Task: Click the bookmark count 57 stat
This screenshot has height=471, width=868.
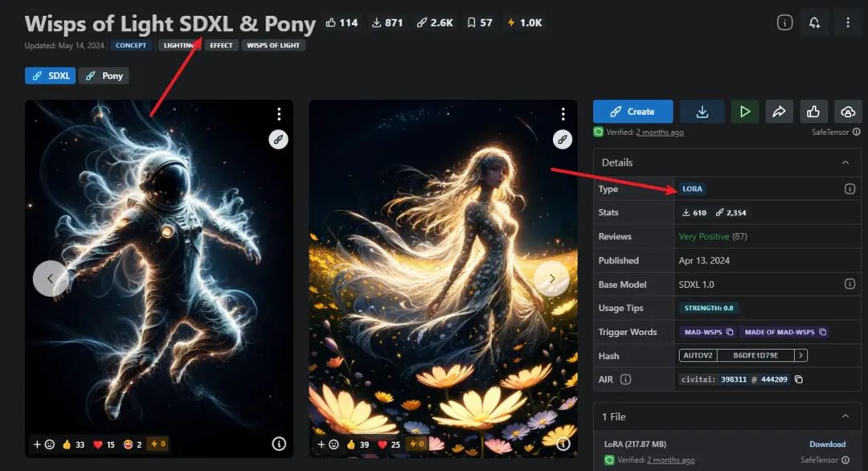Action: click(479, 23)
